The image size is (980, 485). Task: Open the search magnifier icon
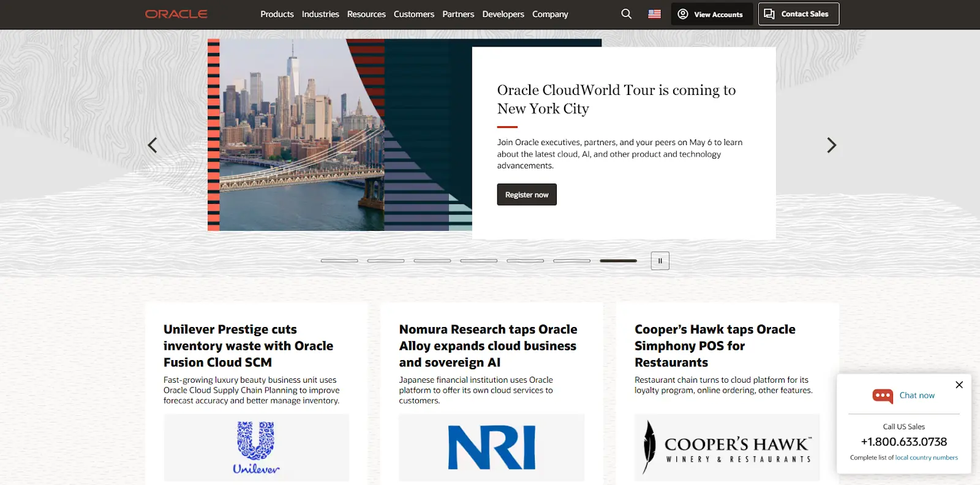tap(626, 13)
